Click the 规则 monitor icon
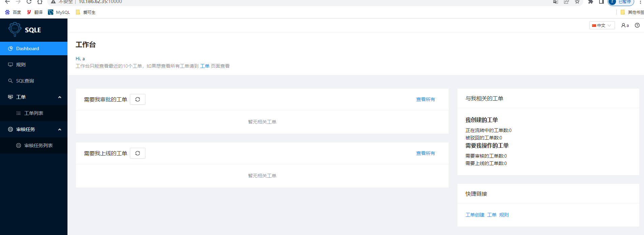 tap(10, 65)
